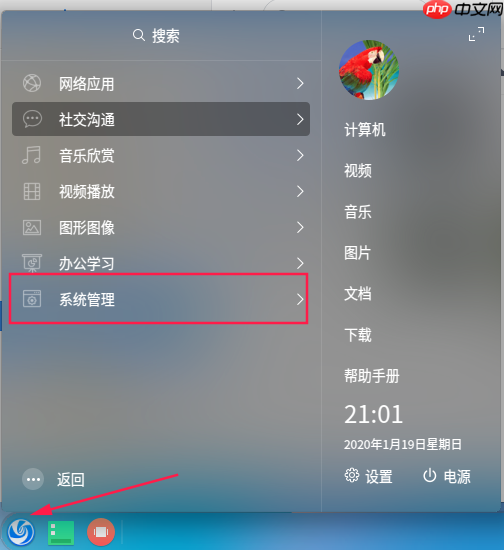Expand the 音乐欣赏 category chevron

click(300, 155)
